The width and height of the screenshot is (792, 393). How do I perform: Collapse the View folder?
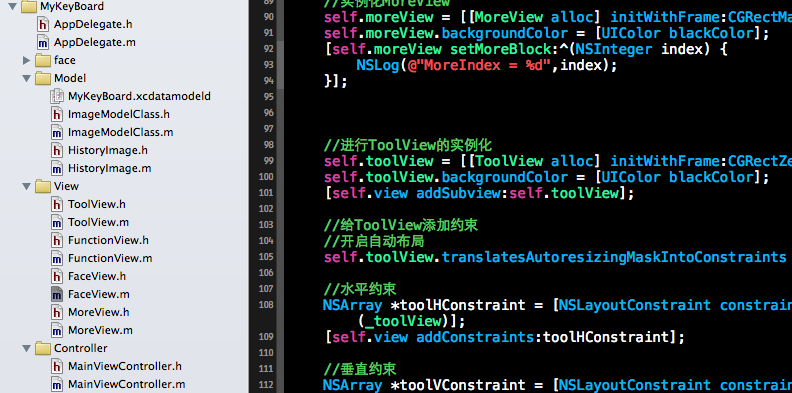point(27,186)
